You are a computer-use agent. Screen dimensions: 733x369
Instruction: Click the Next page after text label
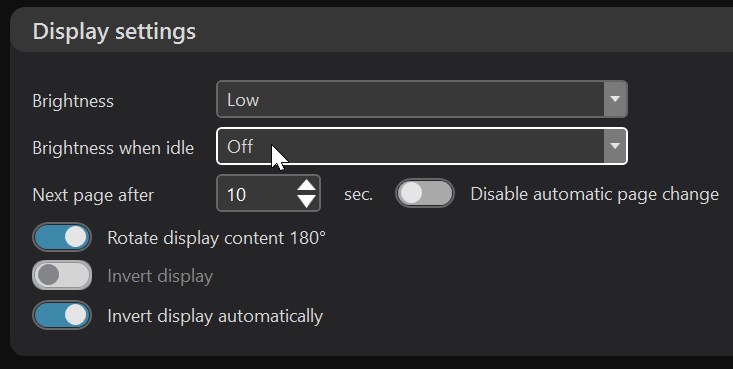click(x=93, y=195)
